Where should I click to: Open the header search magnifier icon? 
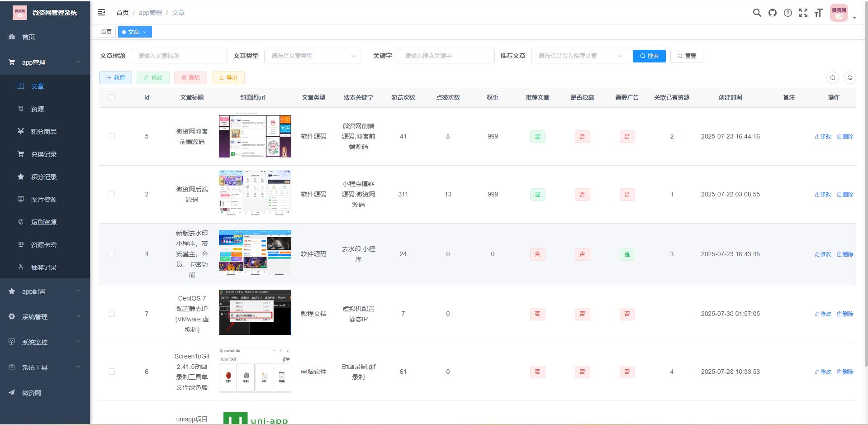(757, 13)
